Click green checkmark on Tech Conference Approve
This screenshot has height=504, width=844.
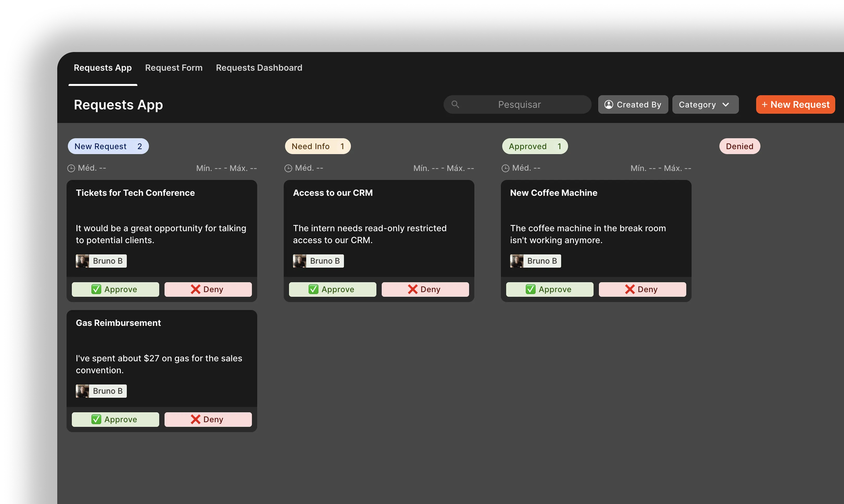(x=96, y=289)
